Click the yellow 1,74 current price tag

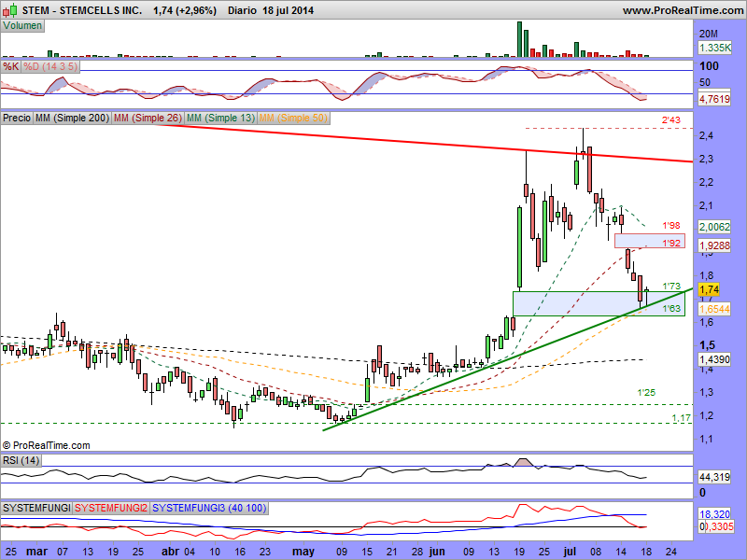tap(709, 289)
